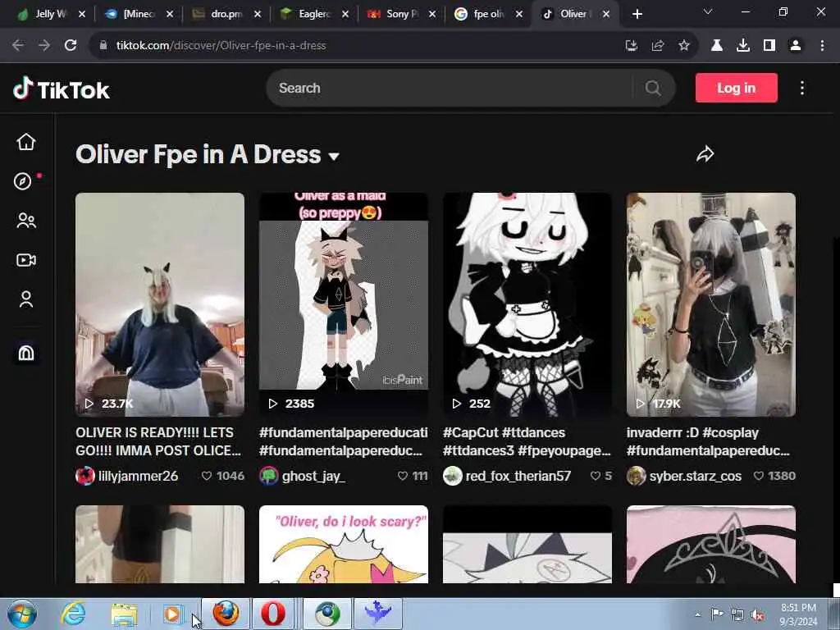This screenshot has width=840, height=630.
Task: Open browser downloads icon
Action: [x=743, y=46]
